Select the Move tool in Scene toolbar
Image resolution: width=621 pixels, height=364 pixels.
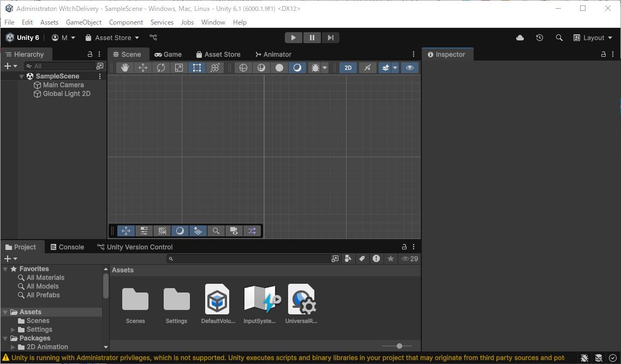143,68
